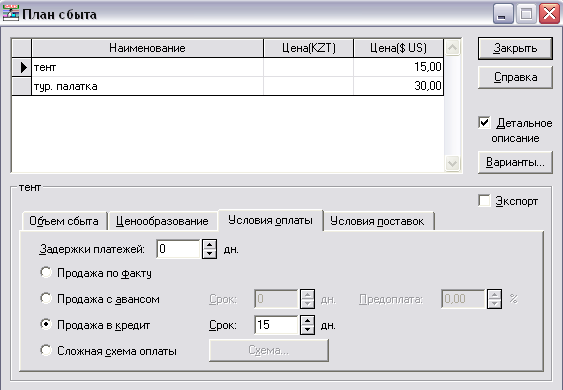Click the advance Срок field showing 0
Image resolution: width=563 pixels, height=390 pixels.
click(276, 299)
